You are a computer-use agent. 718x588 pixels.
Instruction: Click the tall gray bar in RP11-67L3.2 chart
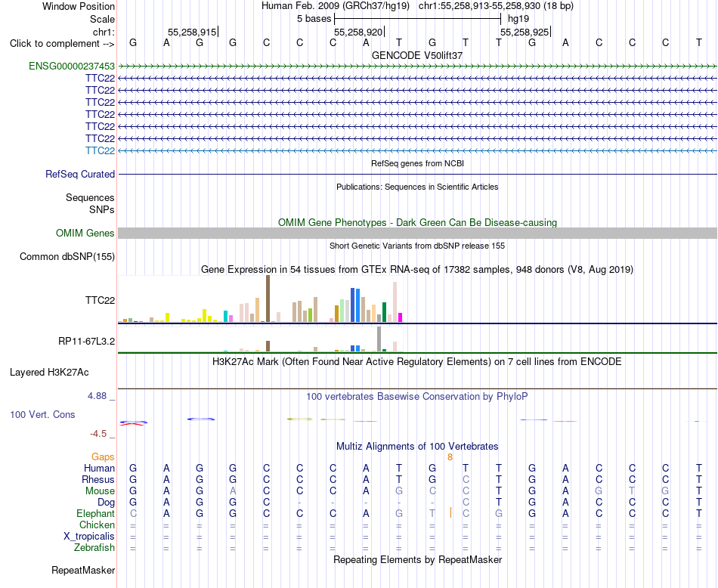coord(379,339)
